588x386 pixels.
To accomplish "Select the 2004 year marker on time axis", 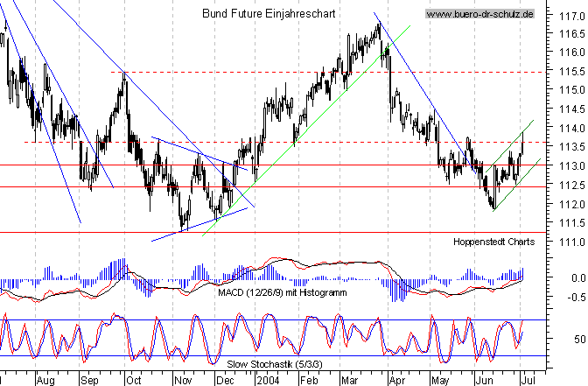I will [267, 381].
